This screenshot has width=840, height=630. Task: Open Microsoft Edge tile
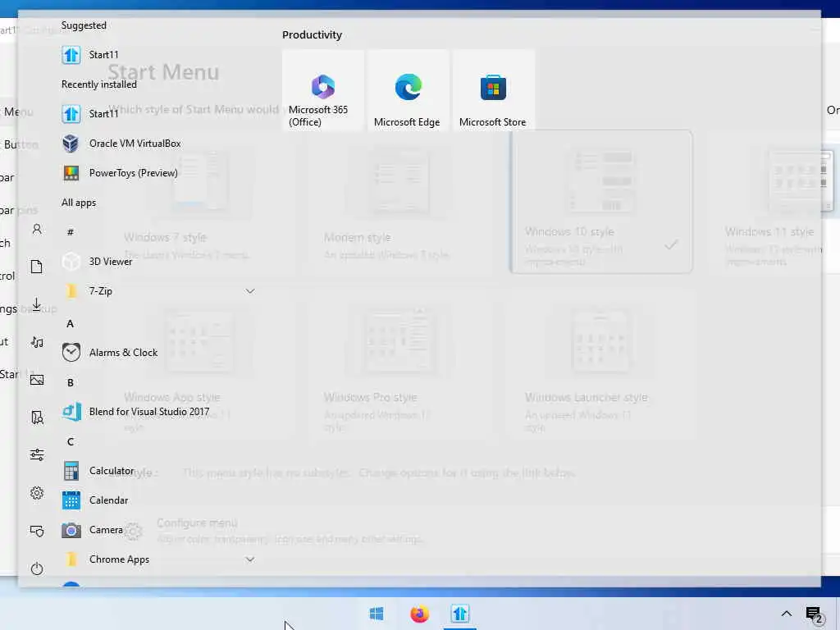409,90
